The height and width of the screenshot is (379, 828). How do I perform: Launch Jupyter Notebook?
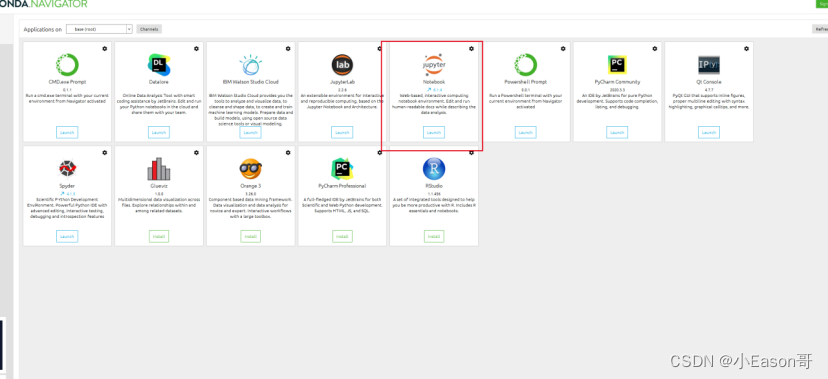pos(434,132)
